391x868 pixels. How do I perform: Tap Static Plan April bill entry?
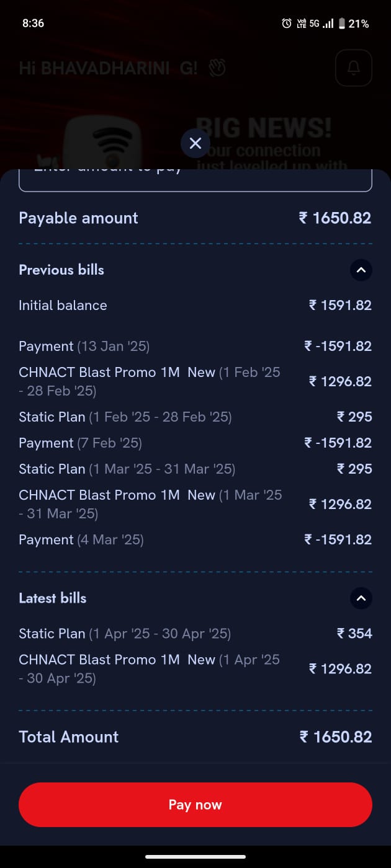pyautogui.click(x=124, y=634)
